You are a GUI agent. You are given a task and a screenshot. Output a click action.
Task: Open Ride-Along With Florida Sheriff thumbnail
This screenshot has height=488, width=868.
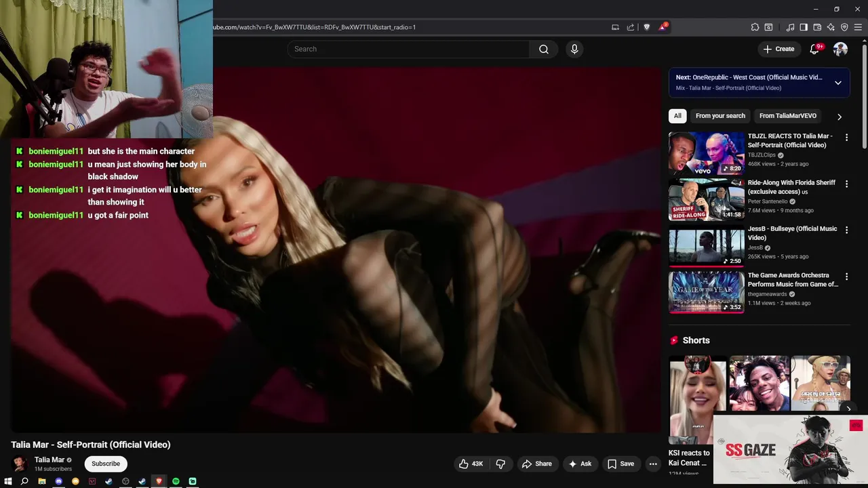(x=706, y=199)
